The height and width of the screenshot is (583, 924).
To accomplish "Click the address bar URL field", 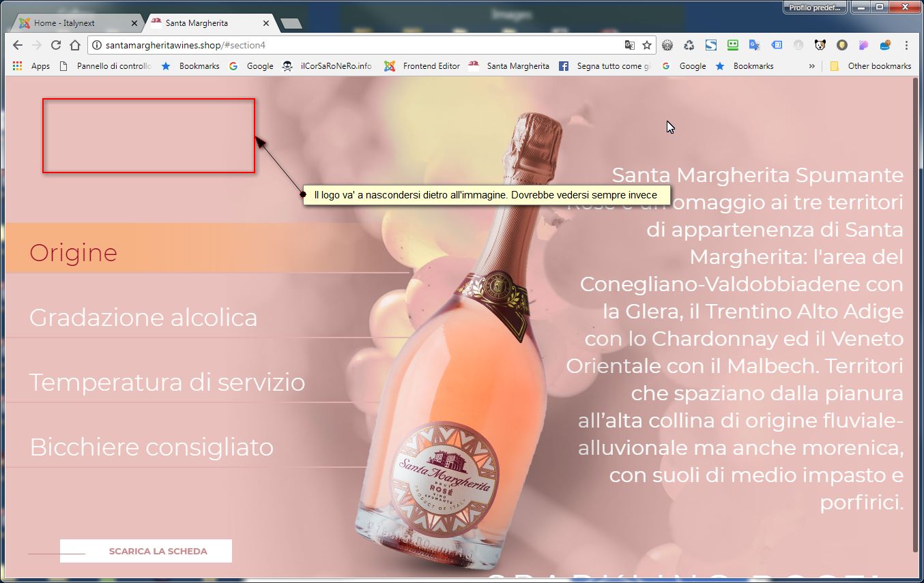I will tap(362, 45).
